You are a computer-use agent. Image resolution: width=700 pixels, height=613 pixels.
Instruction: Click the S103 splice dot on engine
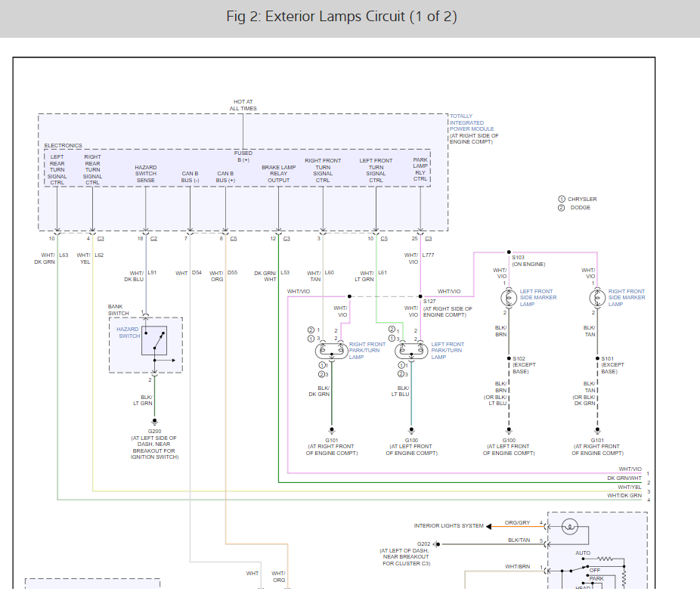click(509, 252)
